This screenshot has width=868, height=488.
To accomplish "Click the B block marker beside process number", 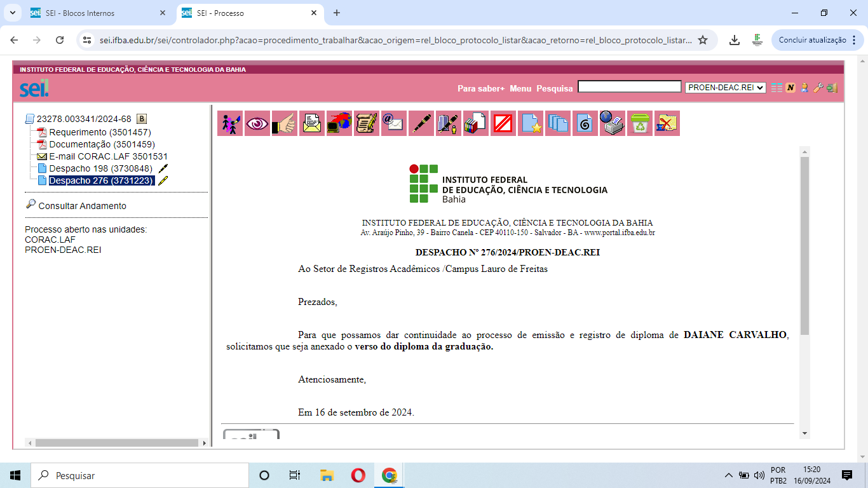I will [142, 119].
